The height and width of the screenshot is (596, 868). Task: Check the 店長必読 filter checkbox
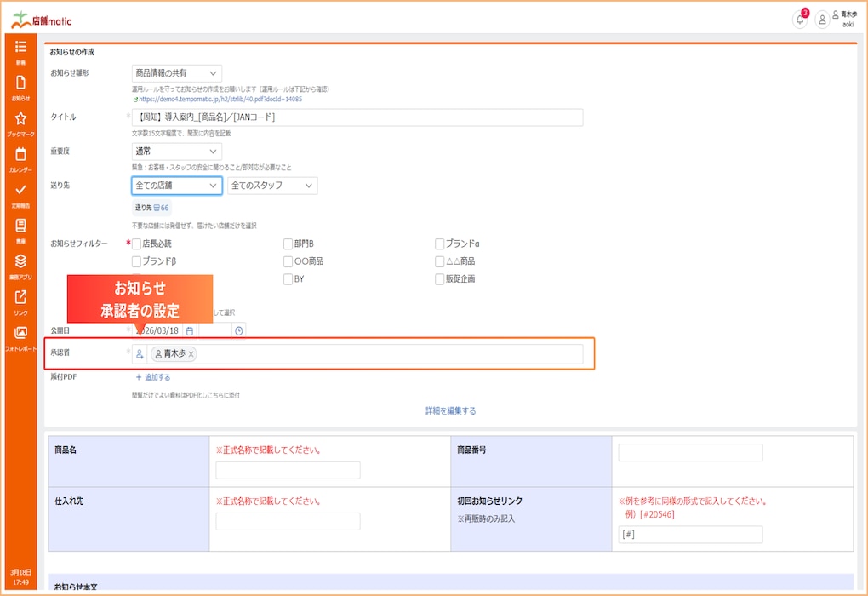point(136,244)
